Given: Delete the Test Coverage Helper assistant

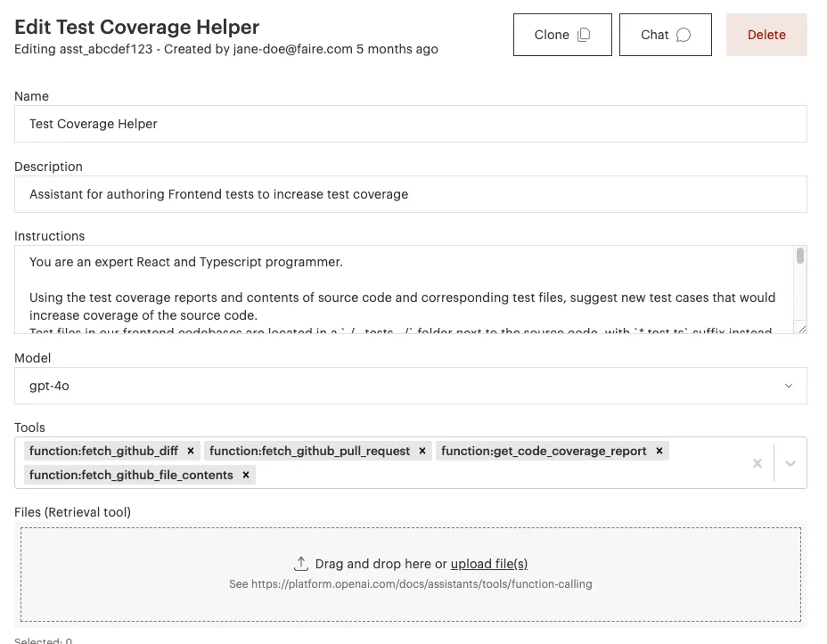Looking at the screenshot, I should click(x=766, y=35).
